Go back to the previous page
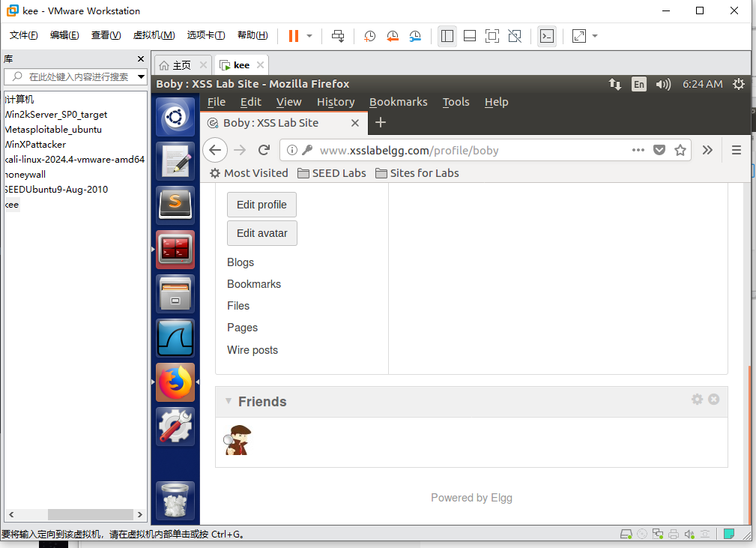The width and height of the screenshot is (756, 548). coord(215,150)
